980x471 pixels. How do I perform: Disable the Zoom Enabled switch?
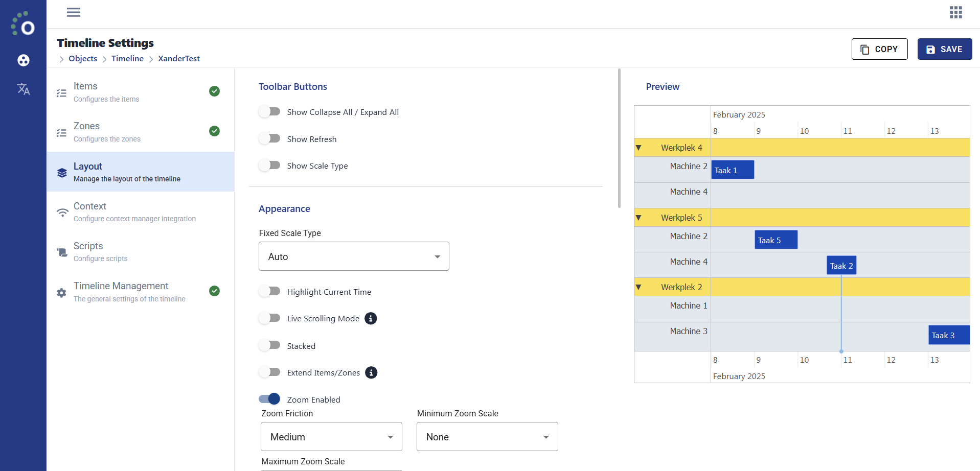(269, 399)
